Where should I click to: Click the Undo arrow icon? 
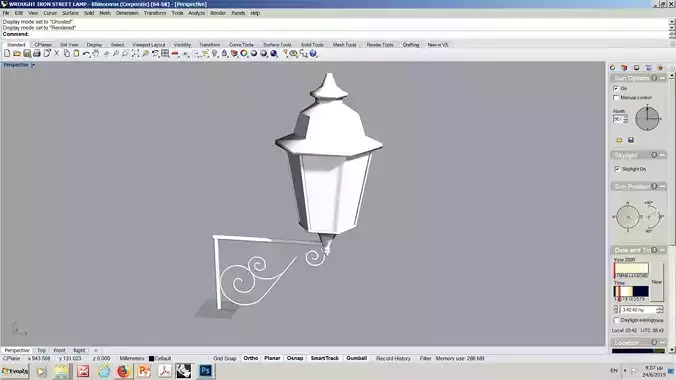(86, 53)
